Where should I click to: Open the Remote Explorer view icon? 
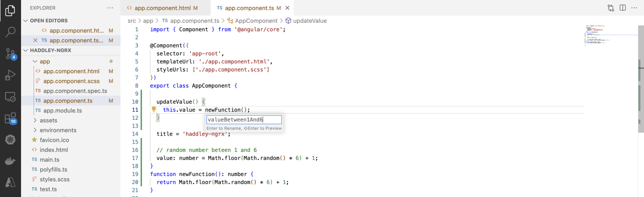[x=10, y=97]
